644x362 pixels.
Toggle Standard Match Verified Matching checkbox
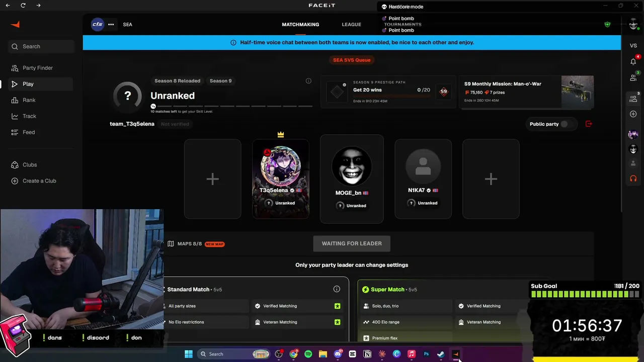(x=337, y=306)
